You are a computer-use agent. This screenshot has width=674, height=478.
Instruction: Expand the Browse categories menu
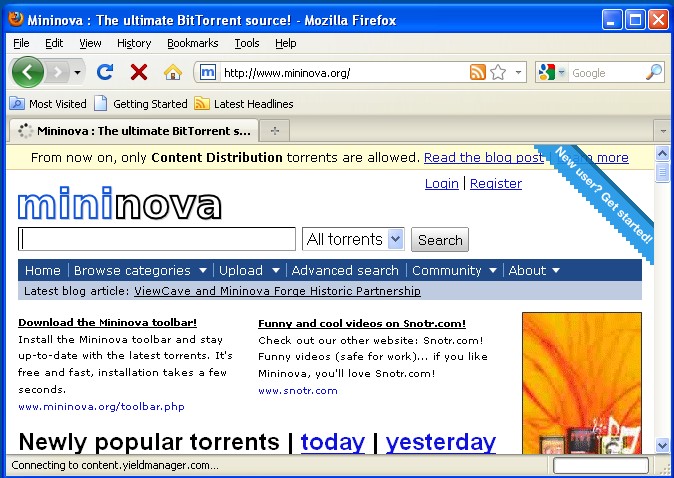point(140,270)
